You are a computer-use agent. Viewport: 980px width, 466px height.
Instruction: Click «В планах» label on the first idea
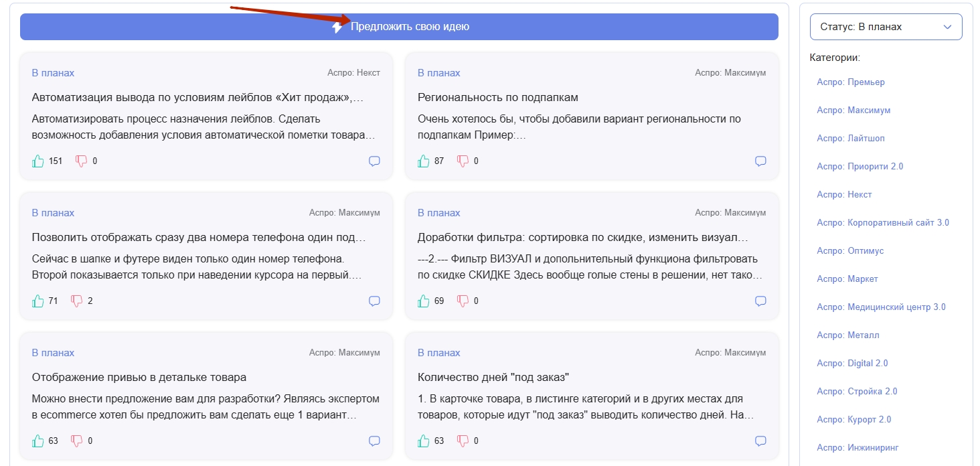(x=53, y=72)
